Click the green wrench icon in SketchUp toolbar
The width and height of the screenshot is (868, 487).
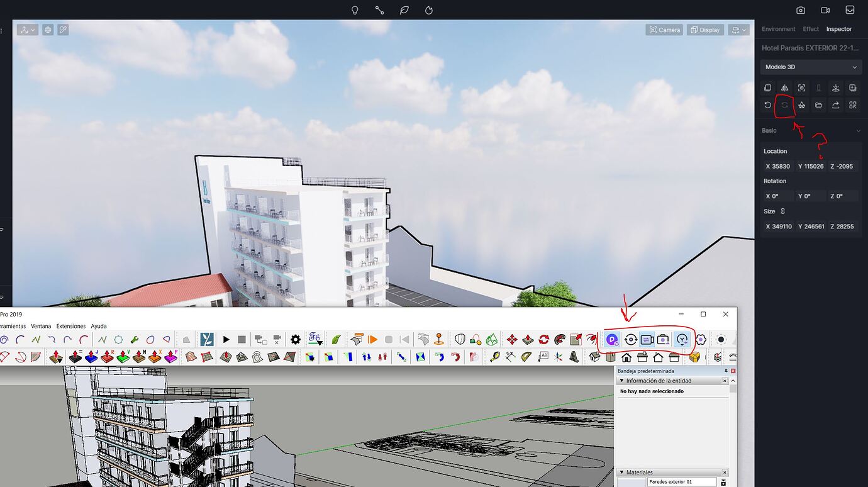(135, 340)
